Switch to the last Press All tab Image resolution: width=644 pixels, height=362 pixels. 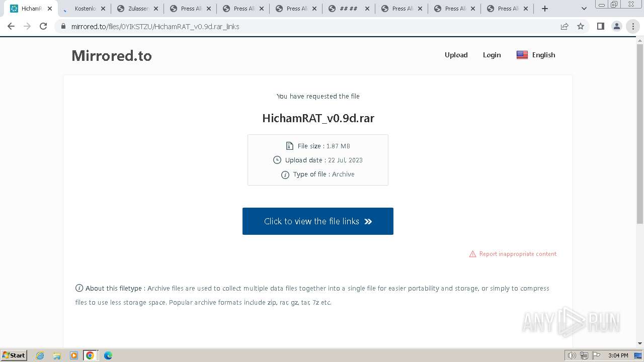pyautogui.click(x=507, y=9)
